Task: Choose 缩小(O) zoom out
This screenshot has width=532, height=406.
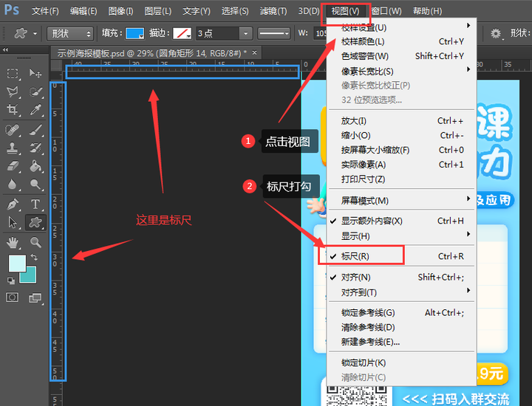Action: pos(401,135)
